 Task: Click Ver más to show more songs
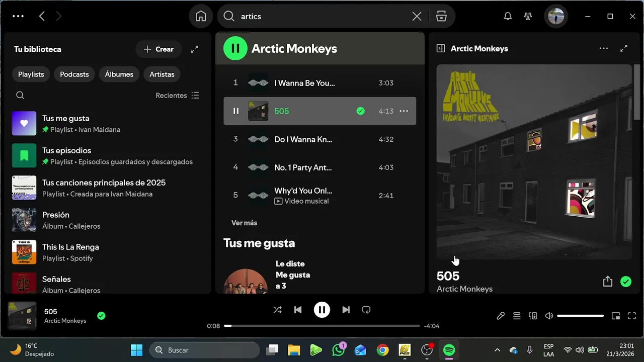pos(244,223)
